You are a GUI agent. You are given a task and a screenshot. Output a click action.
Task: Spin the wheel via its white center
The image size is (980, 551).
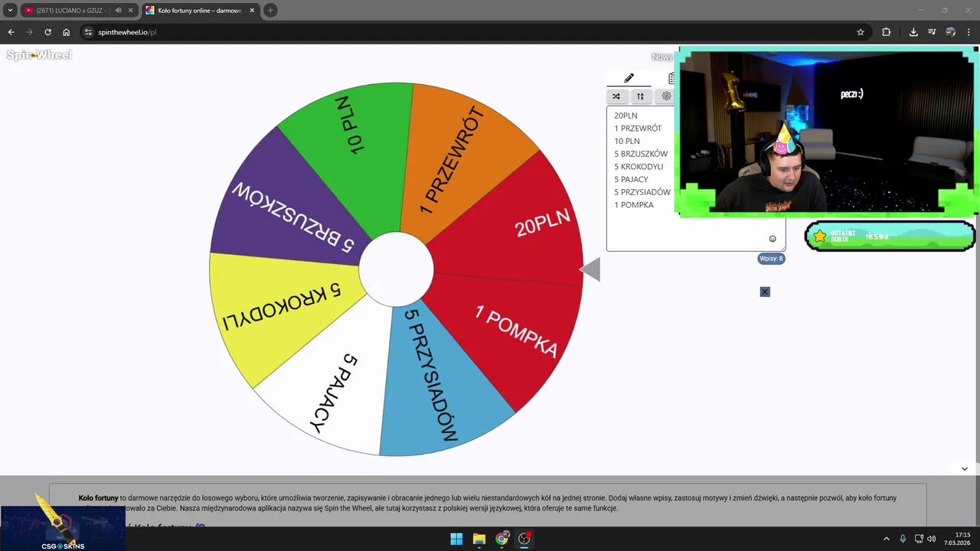(396, 269)
